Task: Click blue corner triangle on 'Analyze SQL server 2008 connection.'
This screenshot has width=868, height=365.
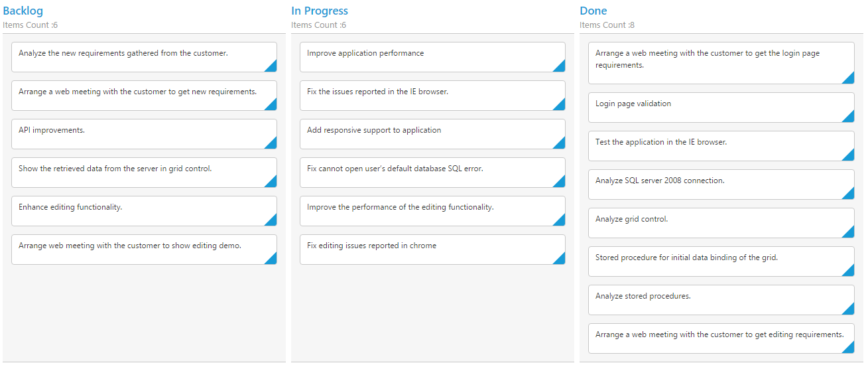Action: (850, 195)
